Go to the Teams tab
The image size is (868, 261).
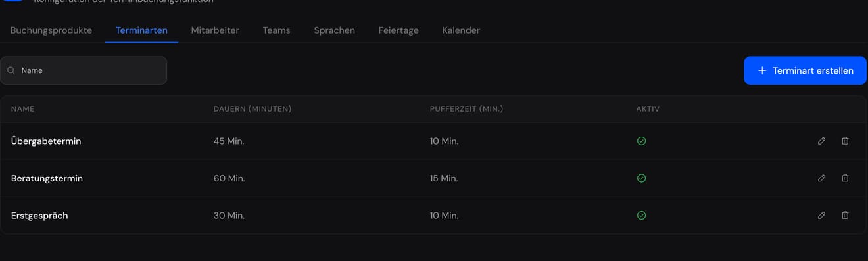(276, 30)
